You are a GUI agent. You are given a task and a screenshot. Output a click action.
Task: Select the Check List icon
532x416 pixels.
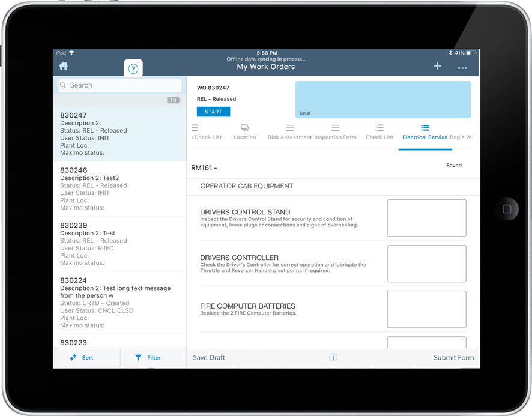pos(379,128)
